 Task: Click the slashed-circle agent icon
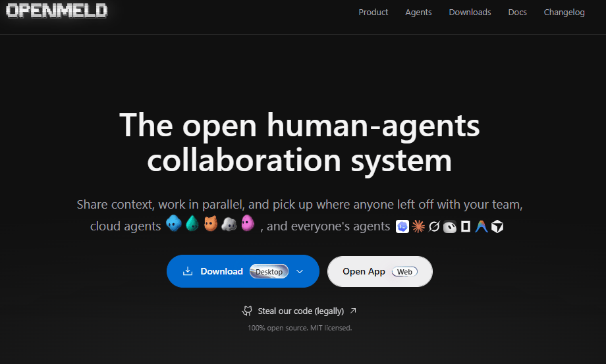point(434,226)
